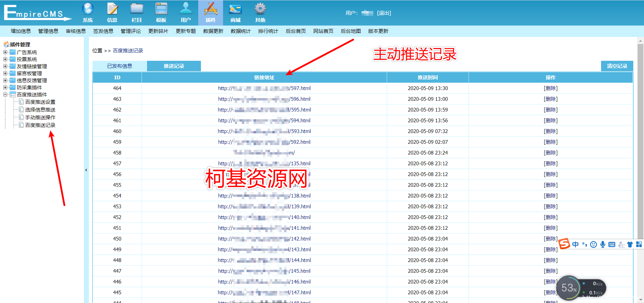This screenshot has width=644, height=303.
Task: Open the 用户 (User) top icon
Action: (186, 12)
